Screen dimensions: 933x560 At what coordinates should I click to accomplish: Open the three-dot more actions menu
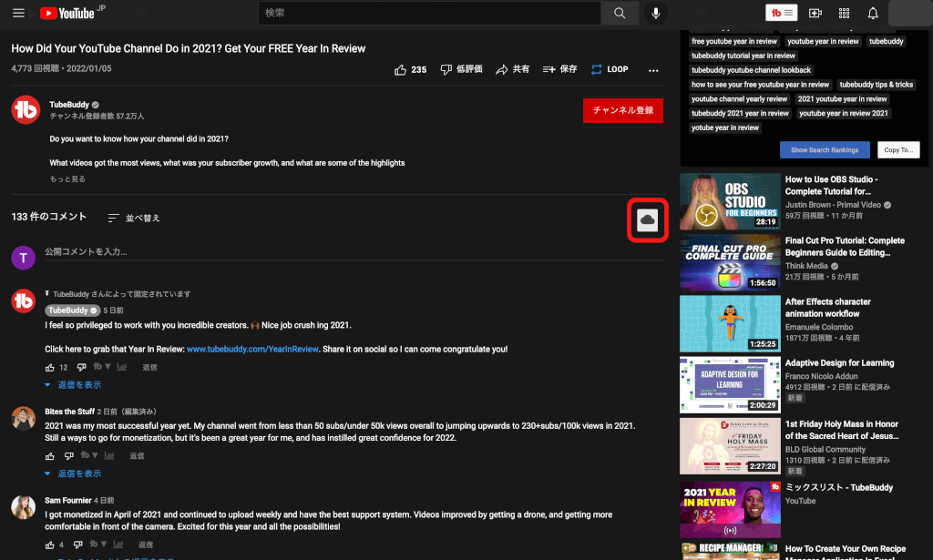click(653, 70)
